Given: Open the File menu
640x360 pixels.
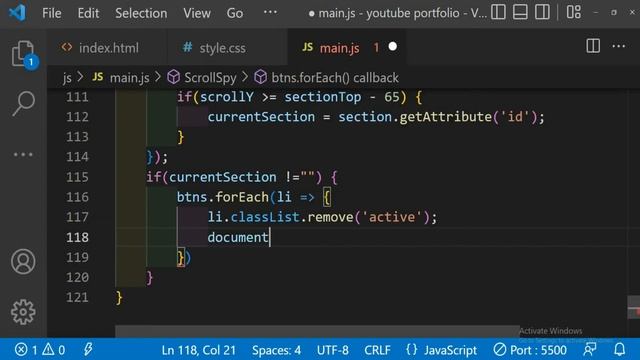Looking at the screenshot, I should tap(52, 13).
